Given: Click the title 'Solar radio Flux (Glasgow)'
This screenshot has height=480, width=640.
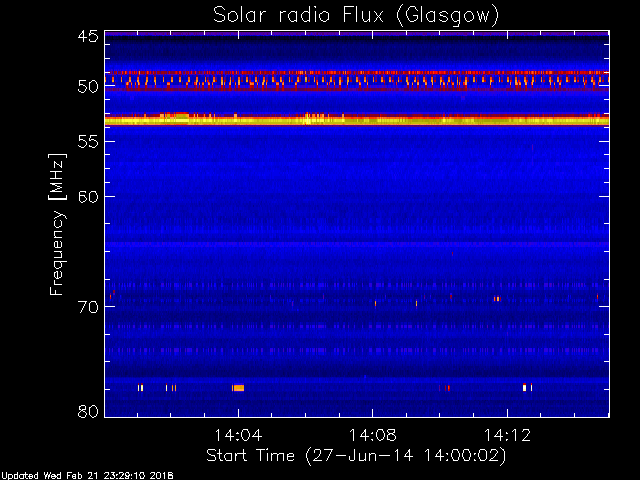Looking at the screenshot, I should pyautogui.click(x=356, y=16).
